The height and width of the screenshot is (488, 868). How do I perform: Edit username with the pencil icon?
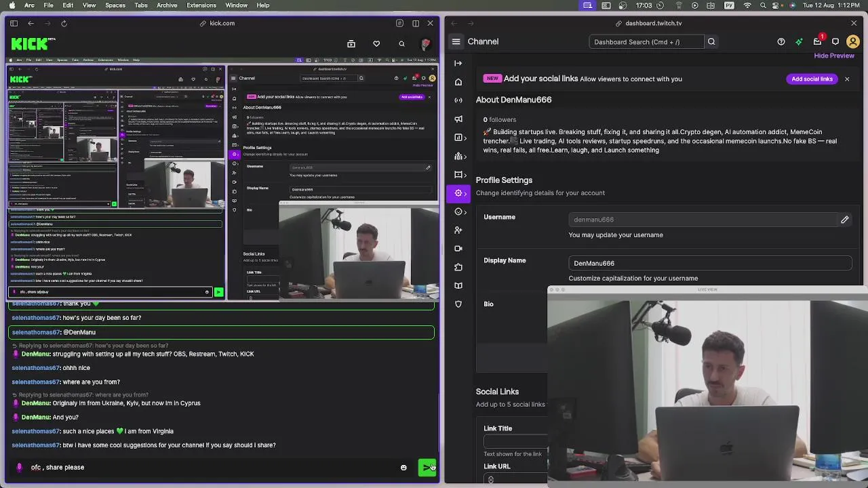pos(845,220)
